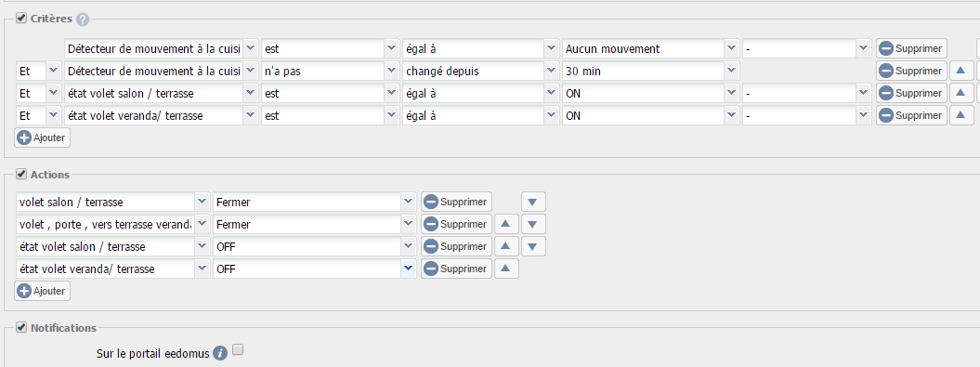Delete the volet salon / terrasse Fermer action
The image size is (980, 367).
click(456, 202)
